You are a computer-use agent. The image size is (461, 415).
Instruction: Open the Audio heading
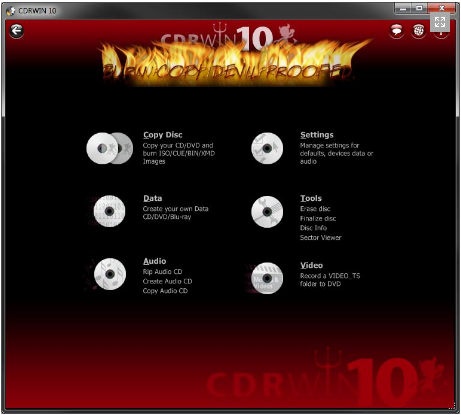point(155,261)
